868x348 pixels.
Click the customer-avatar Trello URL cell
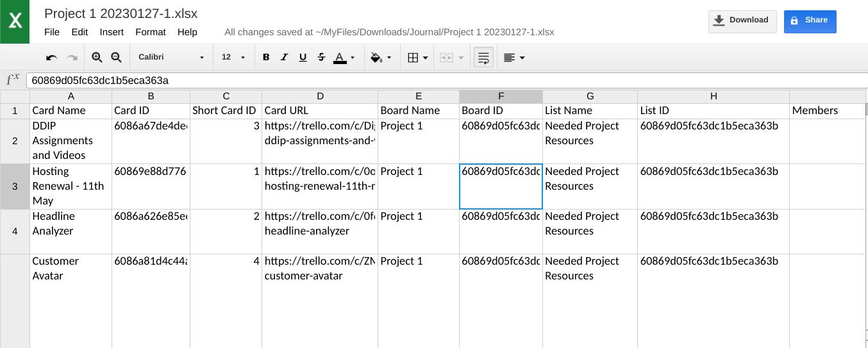[319, 301]
